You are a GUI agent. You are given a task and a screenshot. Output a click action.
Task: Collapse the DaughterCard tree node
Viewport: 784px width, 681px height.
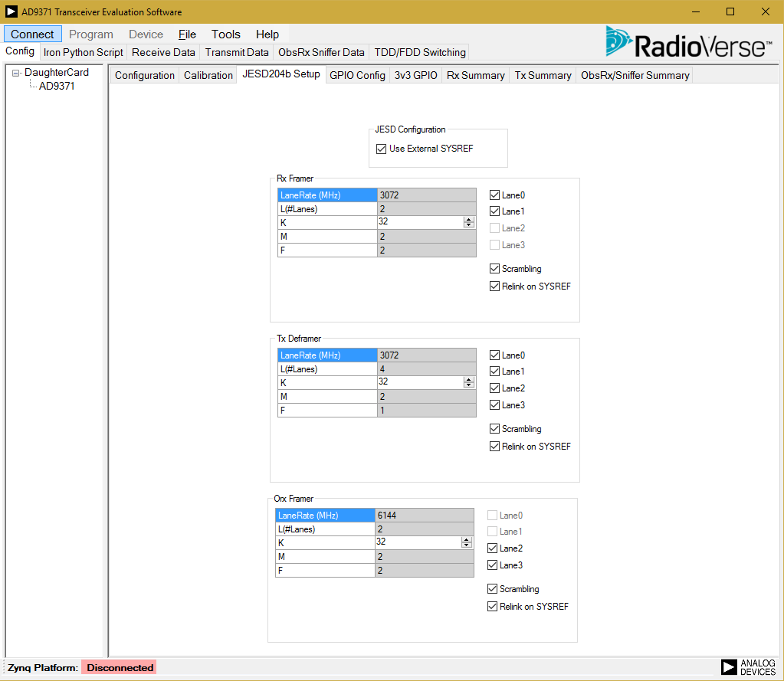(15, 73)
